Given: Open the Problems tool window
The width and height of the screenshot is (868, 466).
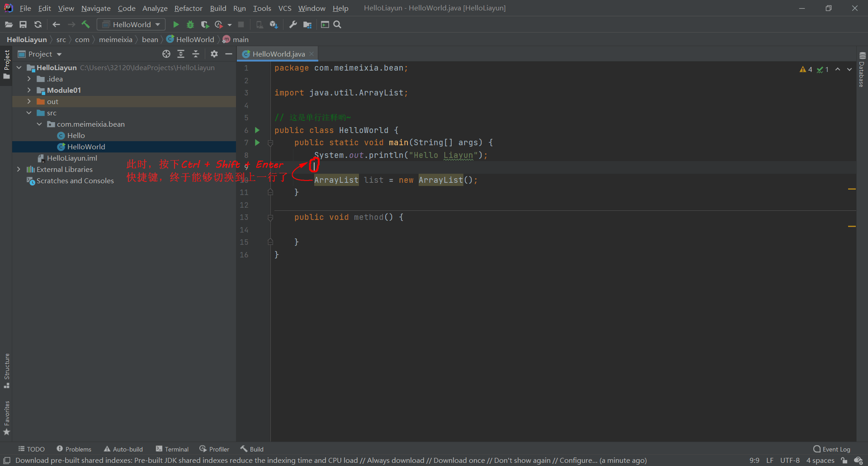Looking at the screenshot, I should click(74, 449).
